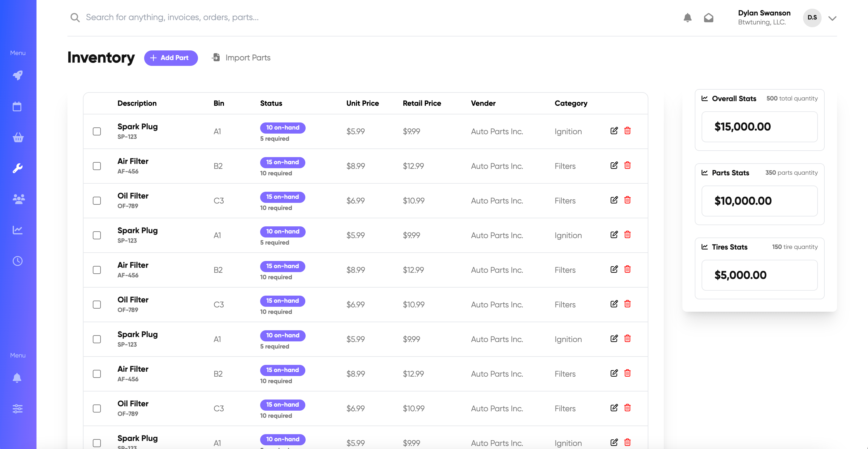The width and height of the screenshot is (868, 449).
Task: Select the calendar icon in the sidebar
Action: click(18, 106)
